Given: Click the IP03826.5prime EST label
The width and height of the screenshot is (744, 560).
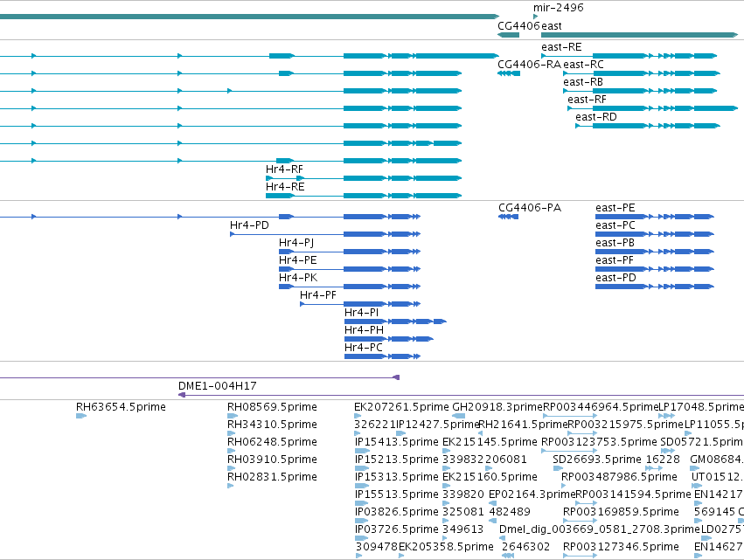Looking at the screenshot, I should pos(397,512).
